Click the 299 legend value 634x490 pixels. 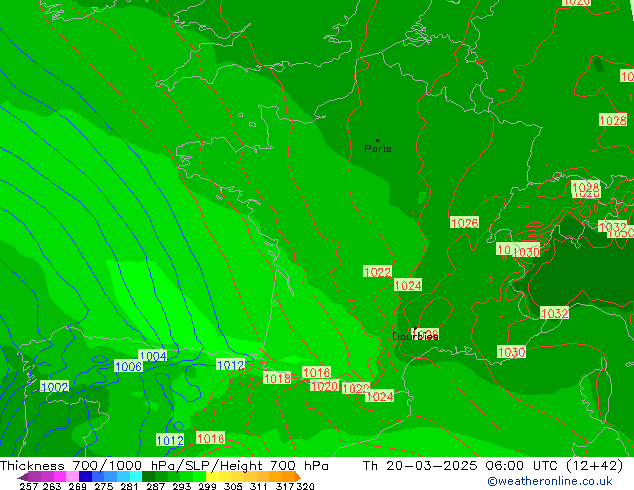[207, 486]
